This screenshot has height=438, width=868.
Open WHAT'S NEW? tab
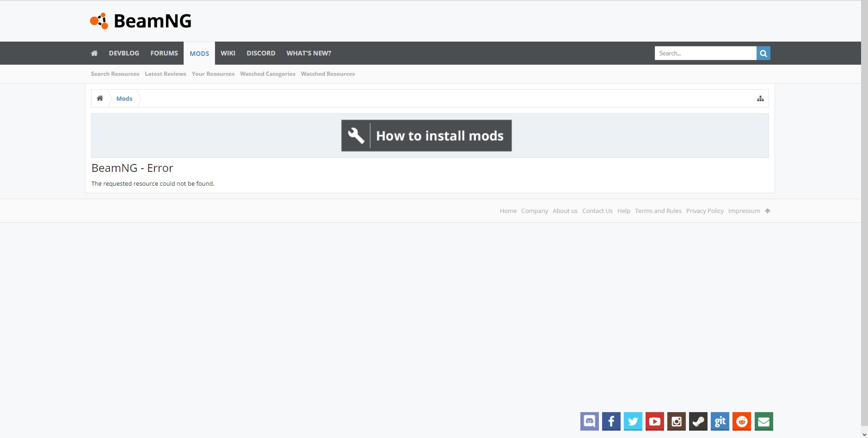[309, 53]
